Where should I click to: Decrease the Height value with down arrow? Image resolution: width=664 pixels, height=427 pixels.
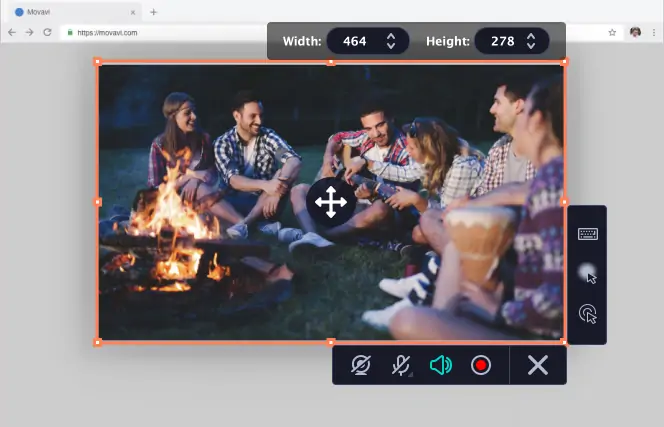click(531, 45)
